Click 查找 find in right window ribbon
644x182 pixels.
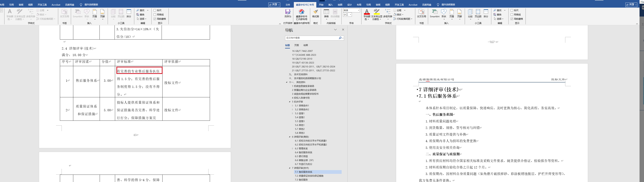pos(497,10)
